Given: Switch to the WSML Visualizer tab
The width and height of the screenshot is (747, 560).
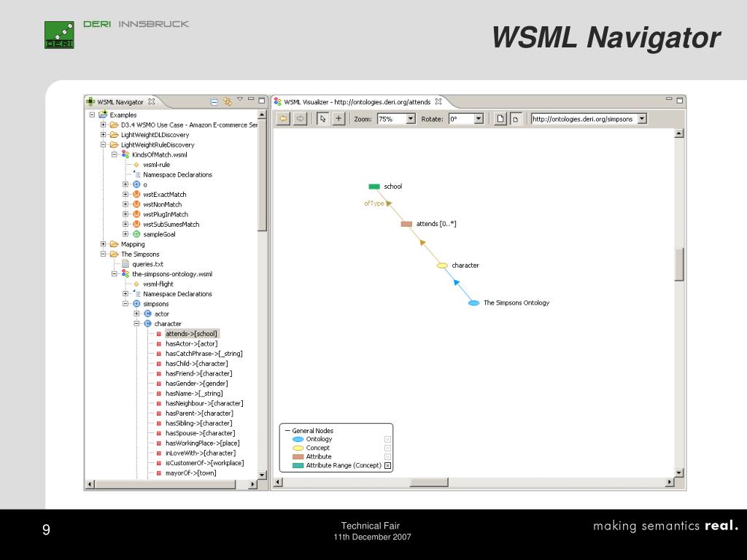Looking at the screenshot, I should (357, 102).
